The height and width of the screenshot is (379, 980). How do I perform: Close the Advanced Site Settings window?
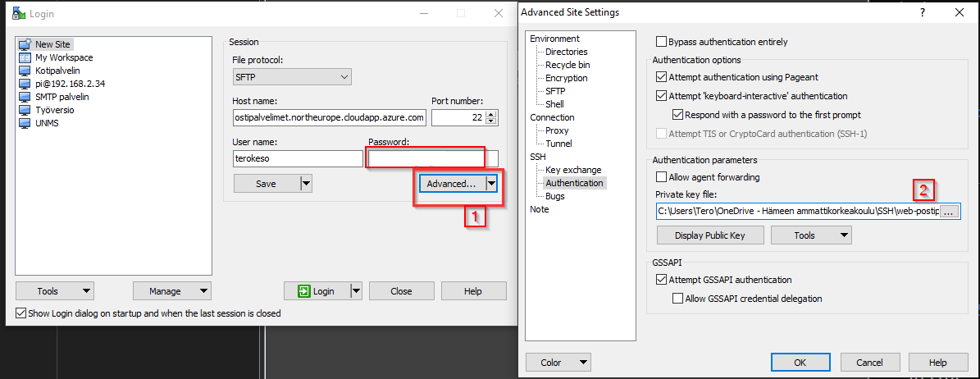(x=959, y=11)
